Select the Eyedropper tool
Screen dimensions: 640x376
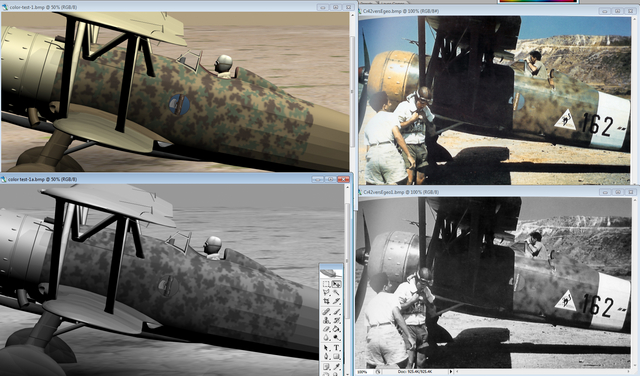coord(337,367)
